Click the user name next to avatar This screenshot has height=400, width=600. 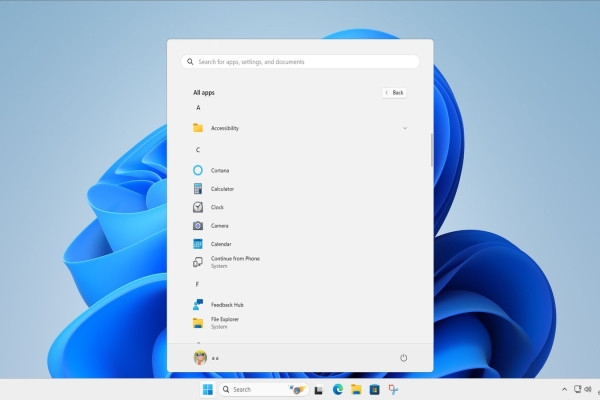click(x=215, y=358)
